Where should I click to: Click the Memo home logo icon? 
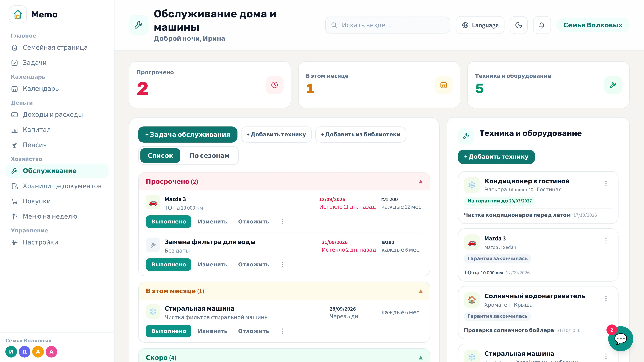coord(18,14)
